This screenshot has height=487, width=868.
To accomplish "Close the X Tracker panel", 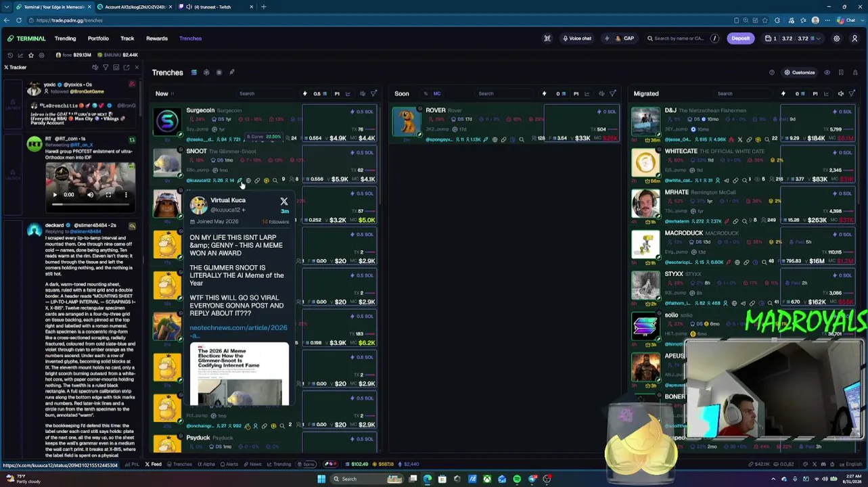I will coord(137,68).
